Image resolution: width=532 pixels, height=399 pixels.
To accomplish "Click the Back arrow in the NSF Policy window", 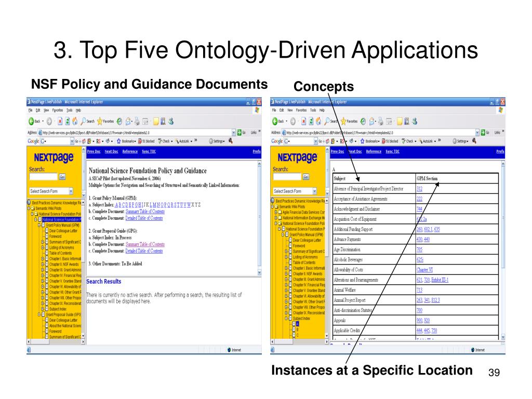I will coord(31,121).
